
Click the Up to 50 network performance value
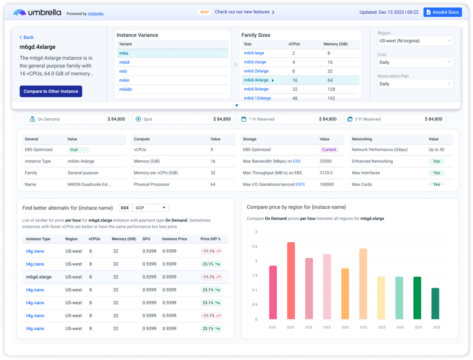coord(436,150)
